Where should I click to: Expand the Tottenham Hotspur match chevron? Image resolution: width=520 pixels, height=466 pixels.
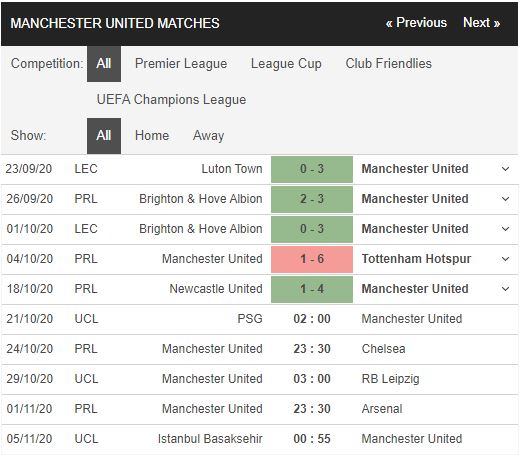[505, 259]
